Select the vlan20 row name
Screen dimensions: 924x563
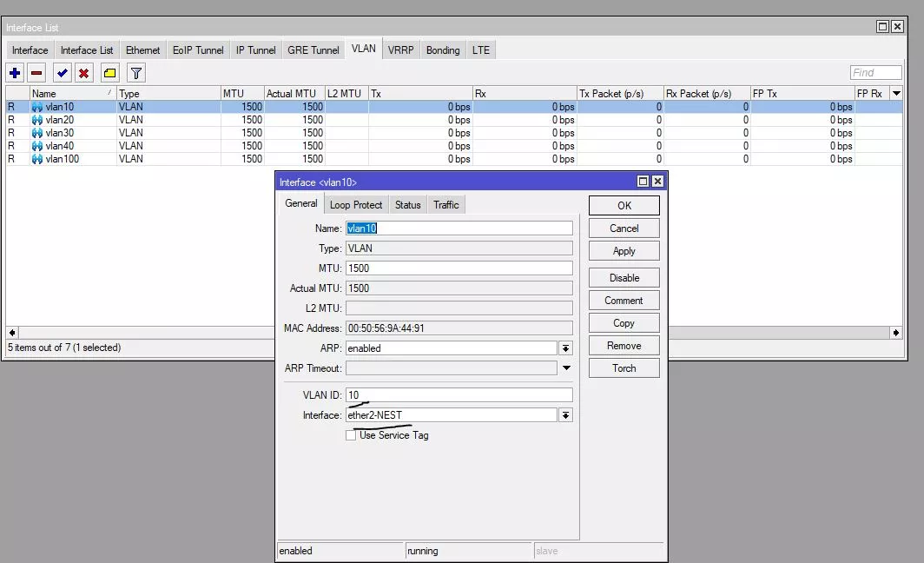[60, 120]
